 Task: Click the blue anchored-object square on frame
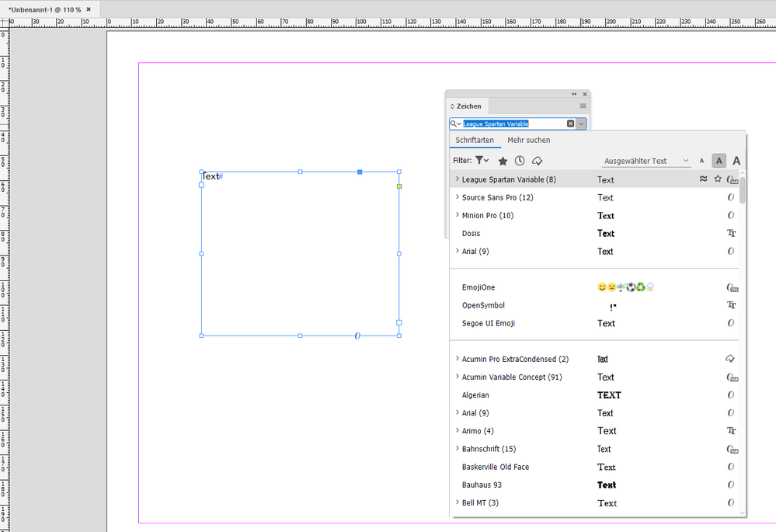coord(360,172)
